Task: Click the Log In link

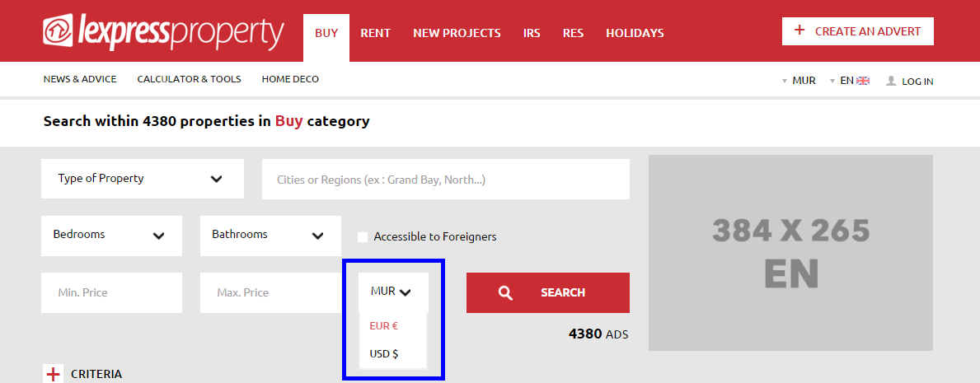Action: point(917,82)
